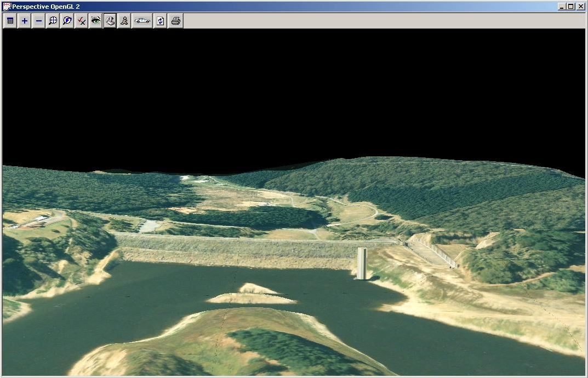588x378 pixels.
Task: Click the plus zoom-in button
Action: click(24, 21)
